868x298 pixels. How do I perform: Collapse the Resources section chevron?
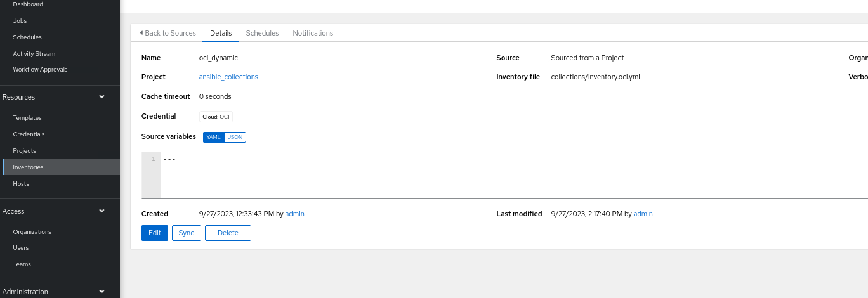(102, 97)
